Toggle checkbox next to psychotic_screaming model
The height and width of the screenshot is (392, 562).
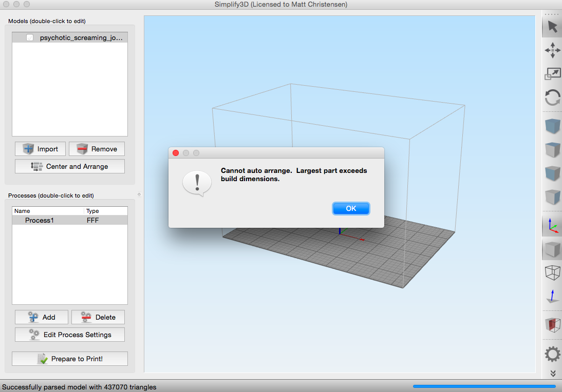[30, 37]
